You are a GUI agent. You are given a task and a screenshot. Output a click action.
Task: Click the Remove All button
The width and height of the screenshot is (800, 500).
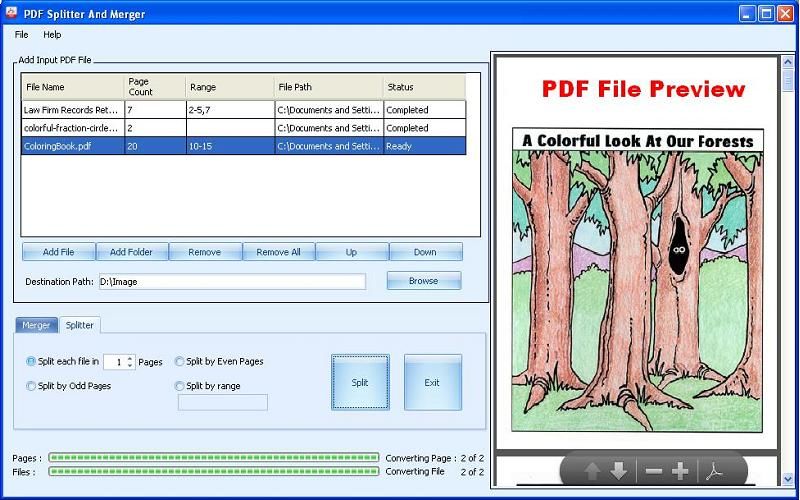point(278,252)
